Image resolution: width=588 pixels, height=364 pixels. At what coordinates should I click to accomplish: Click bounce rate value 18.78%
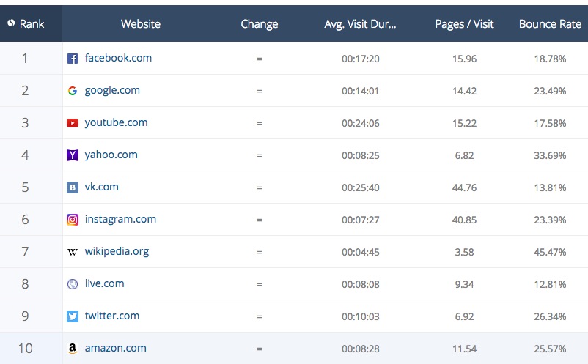(x=550, y=59)
